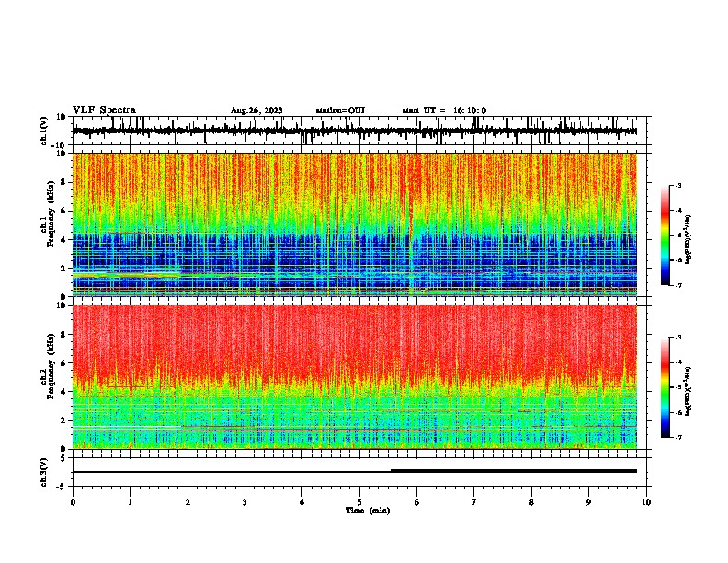
Task: Click the 'start UT = 16:10:0' label
Action: point(444,110)
